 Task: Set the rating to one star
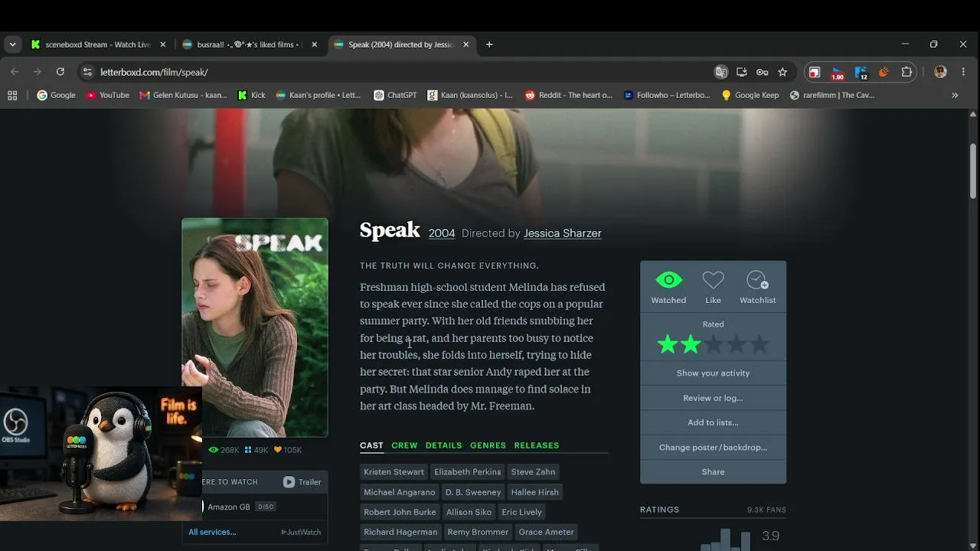(668, 345)
